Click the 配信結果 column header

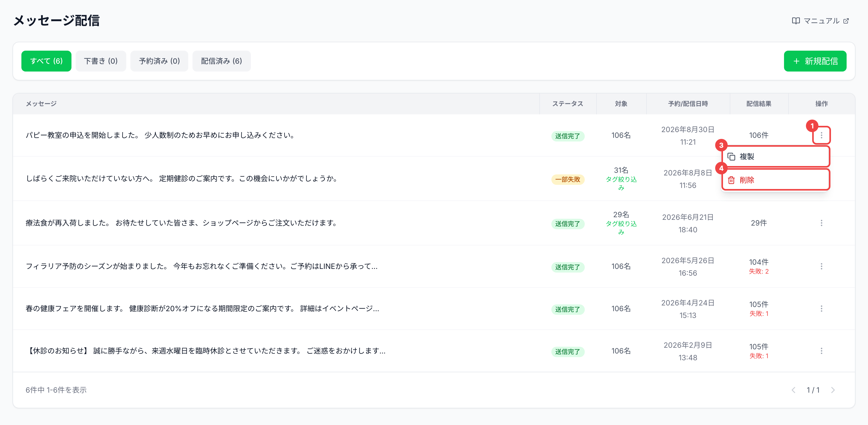[x=758, y=104]
